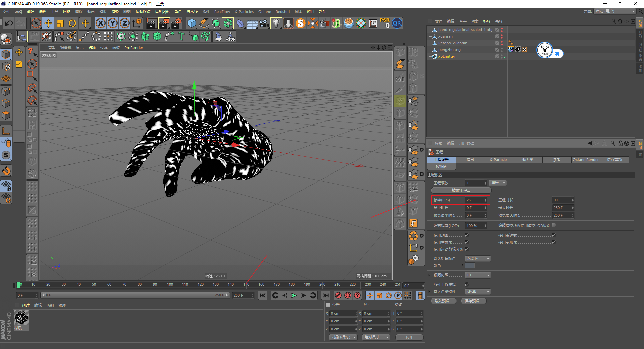Click the Save Preset button

(x=473, y=301)
